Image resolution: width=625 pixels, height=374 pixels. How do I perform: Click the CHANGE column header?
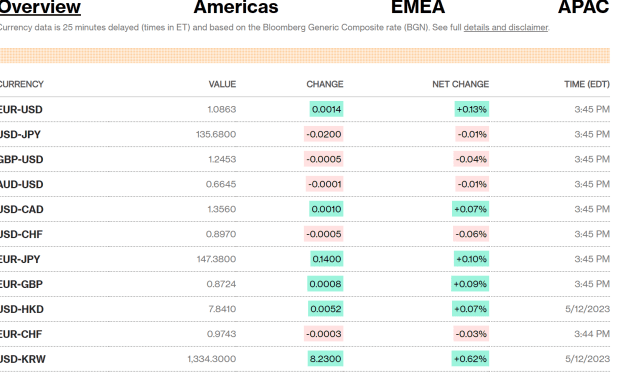(x=324, y=84)
